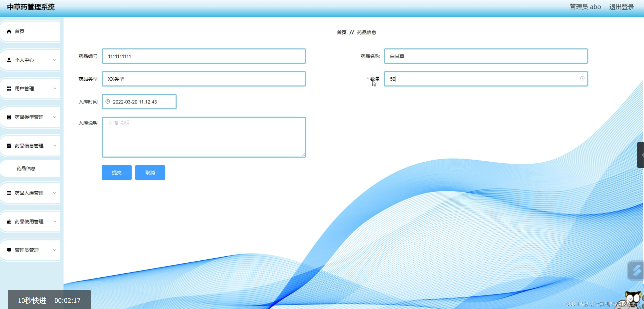Viewport: 644px width, 309px height.
Task: Click the 入库说明 text area
Action: 204,137
